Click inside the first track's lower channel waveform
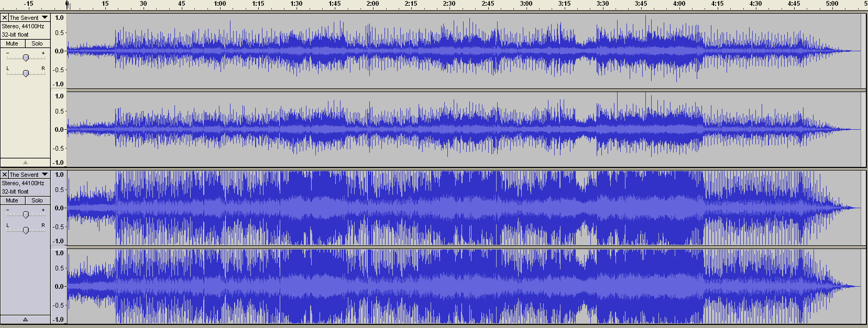Screen dimensions: 868x328 coord(464,129)
